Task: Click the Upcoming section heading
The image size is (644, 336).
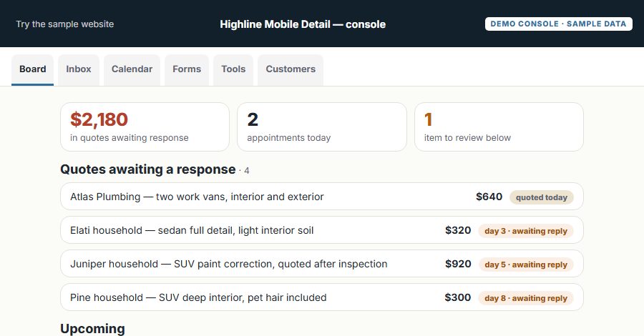Action: pyautogui.click(x=92, y=329)
